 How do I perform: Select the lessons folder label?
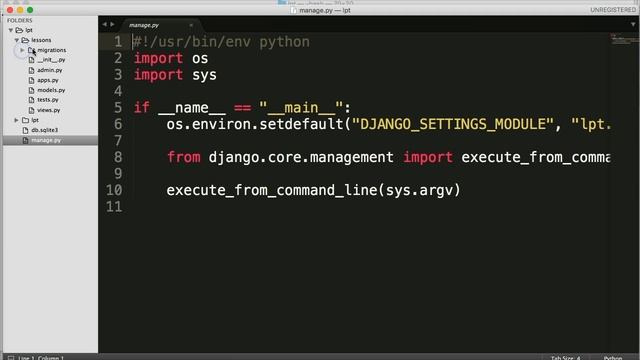point(41,40)
